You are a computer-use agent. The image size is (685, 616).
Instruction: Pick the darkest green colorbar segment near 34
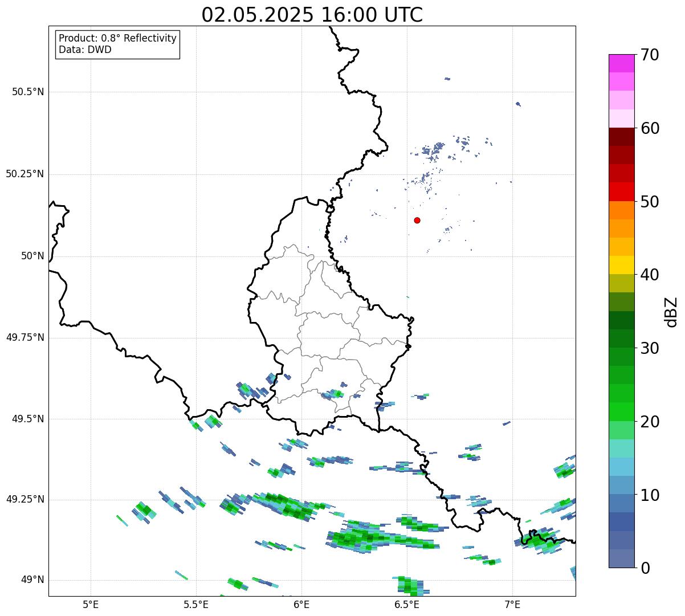coord(622,320)
